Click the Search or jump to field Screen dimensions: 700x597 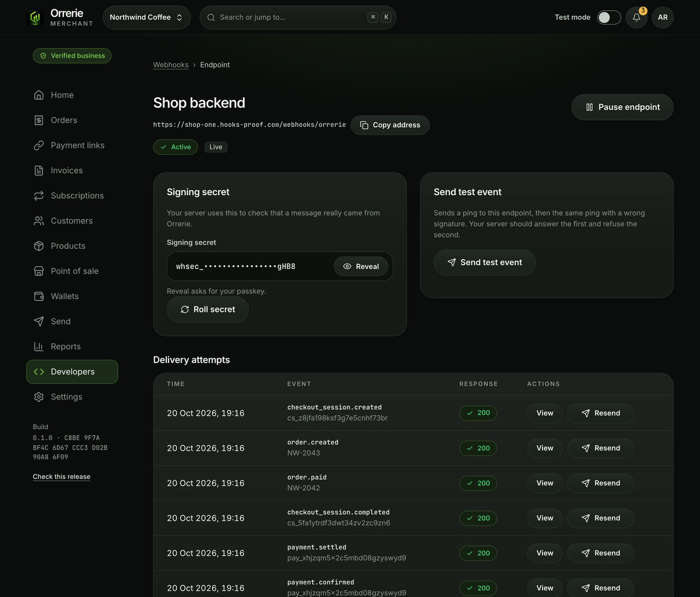pyautogui.click(x=298, y=17)
